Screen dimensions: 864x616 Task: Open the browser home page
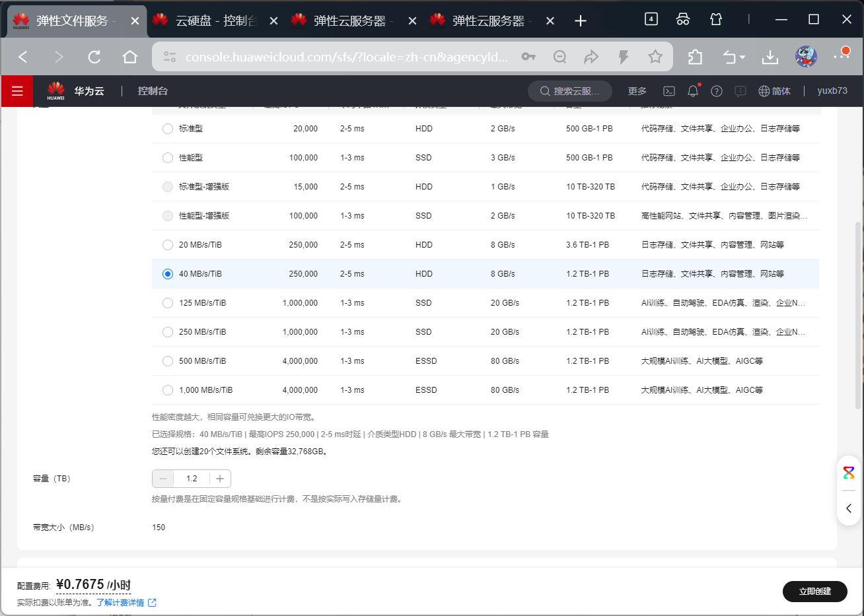[130, 57]
